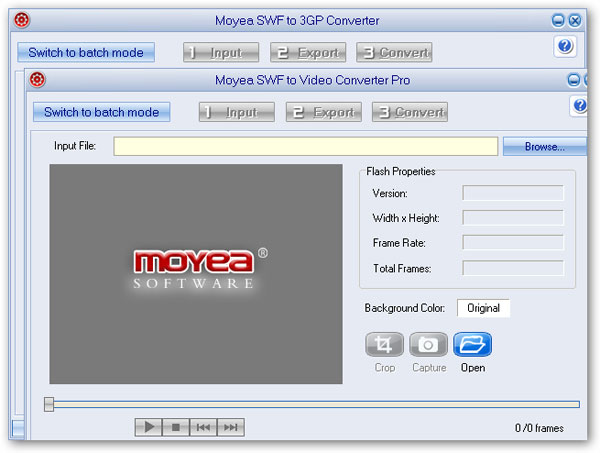Viewport: 600px width, 453px height.
Task: Open the Convert step in 3GP Converter window
Action: click(394, 52)
